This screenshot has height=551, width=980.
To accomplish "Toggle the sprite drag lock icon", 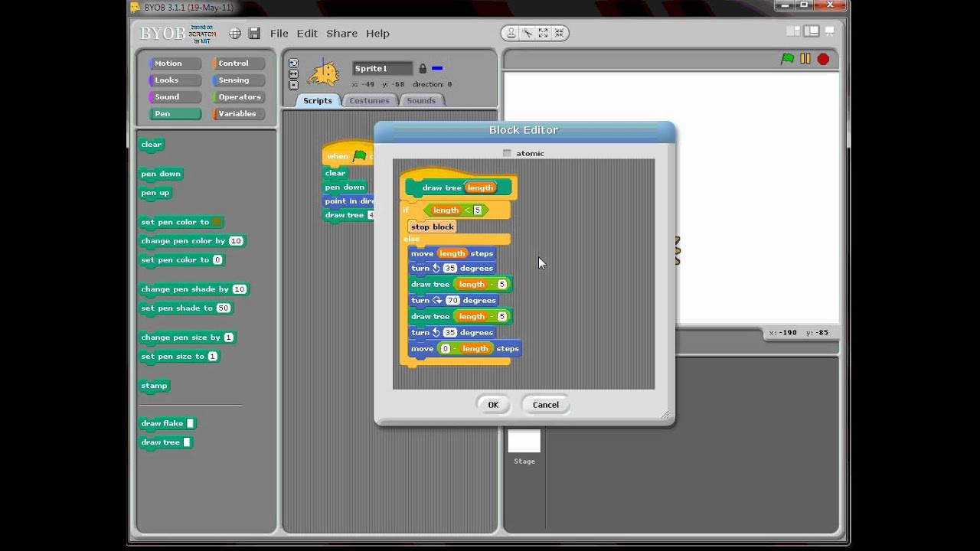I will (423, 69).
